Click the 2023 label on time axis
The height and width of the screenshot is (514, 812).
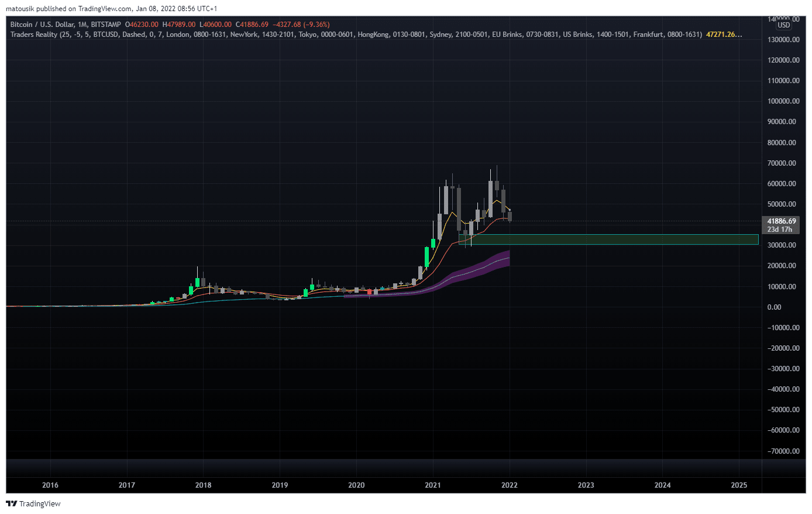586,485
